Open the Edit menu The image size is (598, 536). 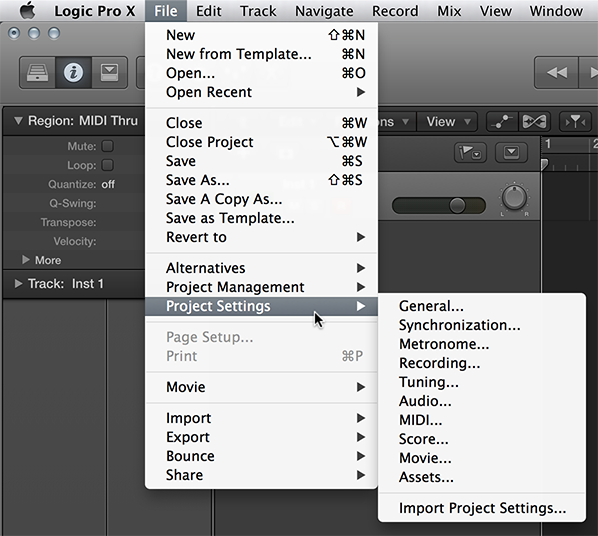point(209,11)
